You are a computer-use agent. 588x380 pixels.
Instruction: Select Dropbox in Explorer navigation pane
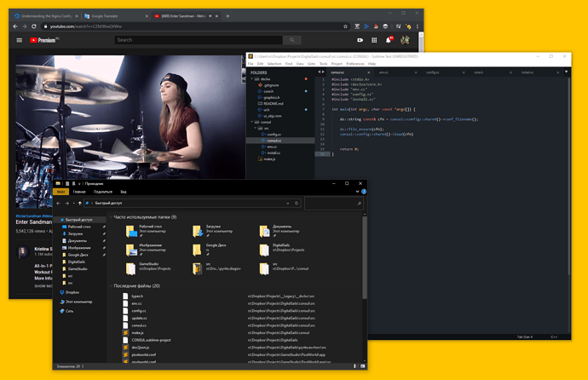tap(70, 292)
